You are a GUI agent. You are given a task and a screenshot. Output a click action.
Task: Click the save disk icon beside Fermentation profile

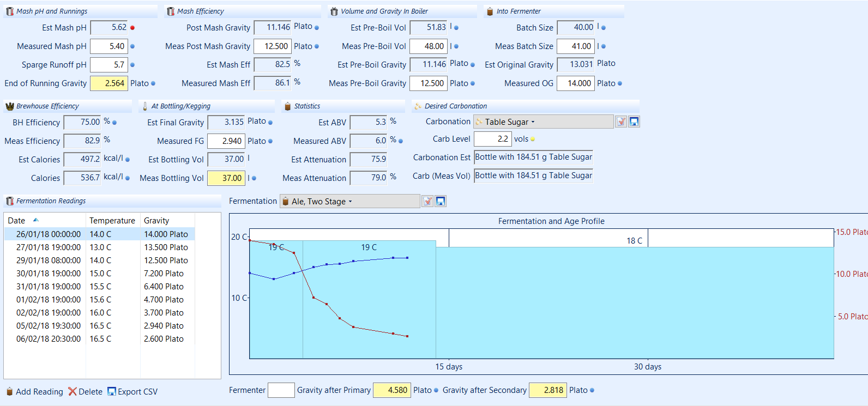(441, 201)
